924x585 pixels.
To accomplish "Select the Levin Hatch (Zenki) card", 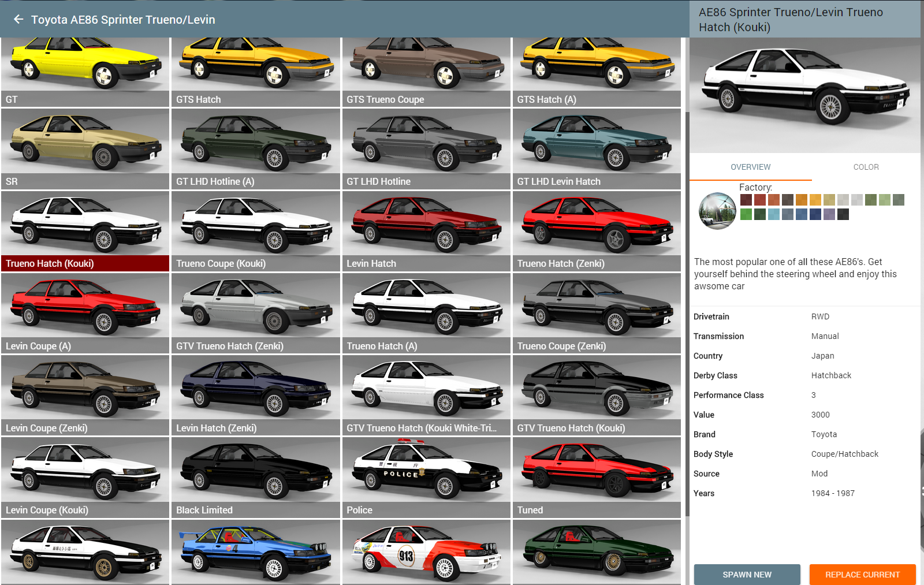I will click(x=256, y=396).
